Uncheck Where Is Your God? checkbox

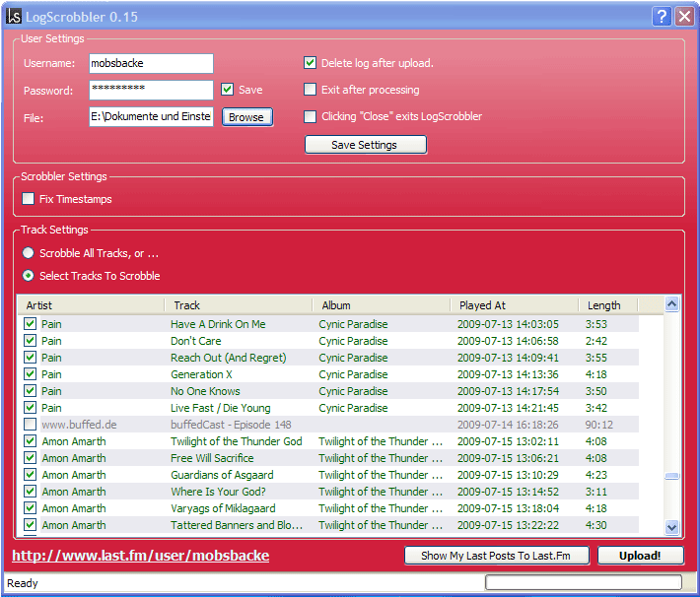(x=30, y=492)
